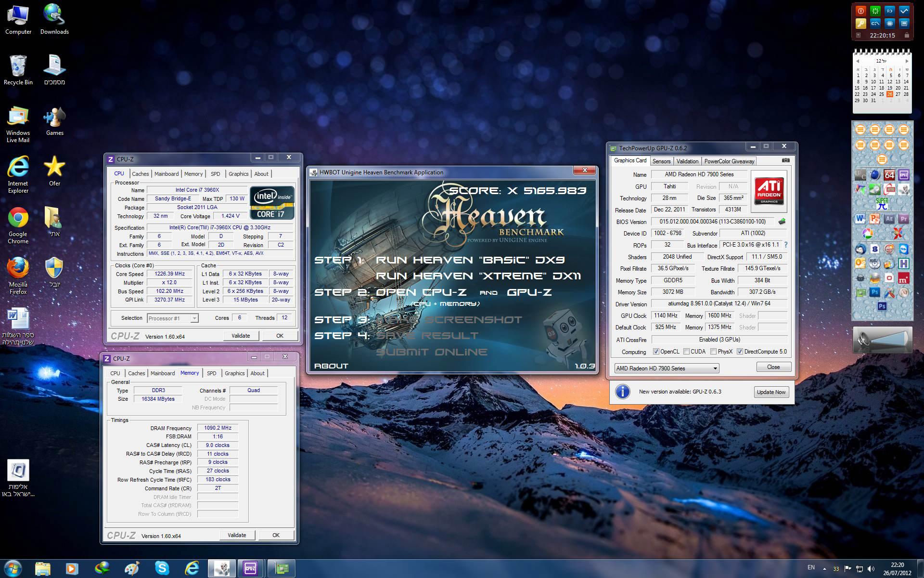Click the red power icon in the gadget
Screen dimensions: 924x578
(x=861, y=11)
